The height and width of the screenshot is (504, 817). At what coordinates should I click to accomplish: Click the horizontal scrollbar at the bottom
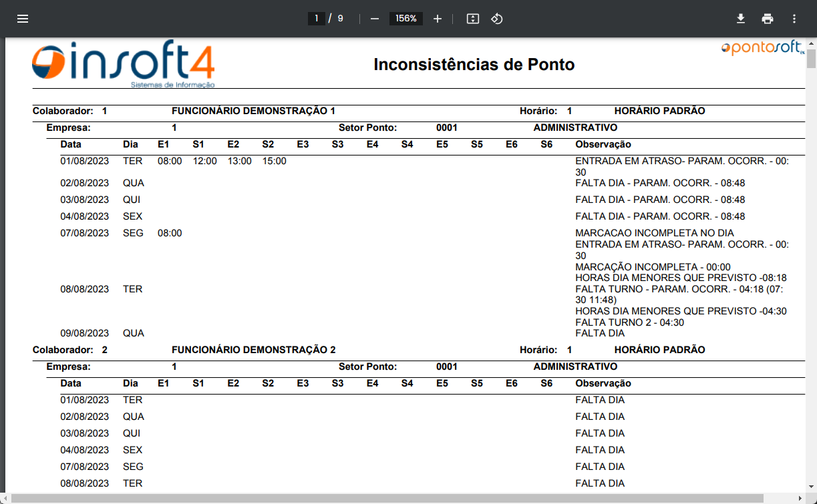pyautogui.click(x=387, y=498)
